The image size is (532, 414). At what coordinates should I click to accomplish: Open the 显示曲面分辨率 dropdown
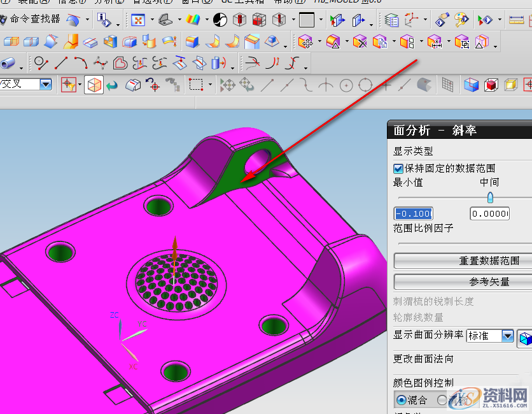(x=507, y=336)
